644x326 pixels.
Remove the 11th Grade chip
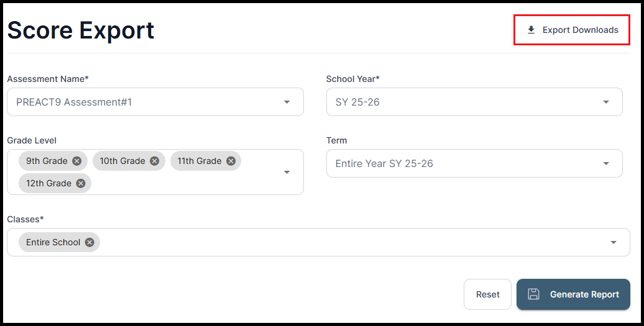[x=231, y=161]
